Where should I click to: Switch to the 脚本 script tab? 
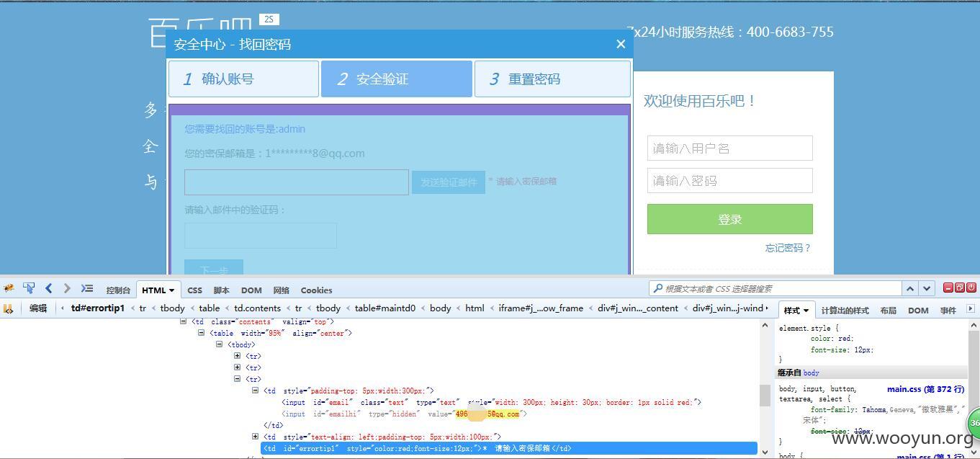pyautogui.click(x=221, y=290)
